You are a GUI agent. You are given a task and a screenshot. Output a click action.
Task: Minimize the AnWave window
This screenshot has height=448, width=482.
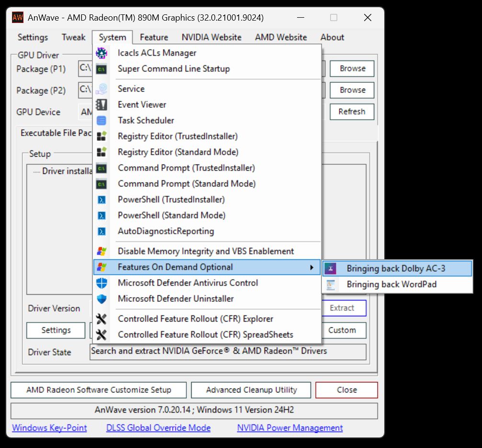(x=301, y=18)
